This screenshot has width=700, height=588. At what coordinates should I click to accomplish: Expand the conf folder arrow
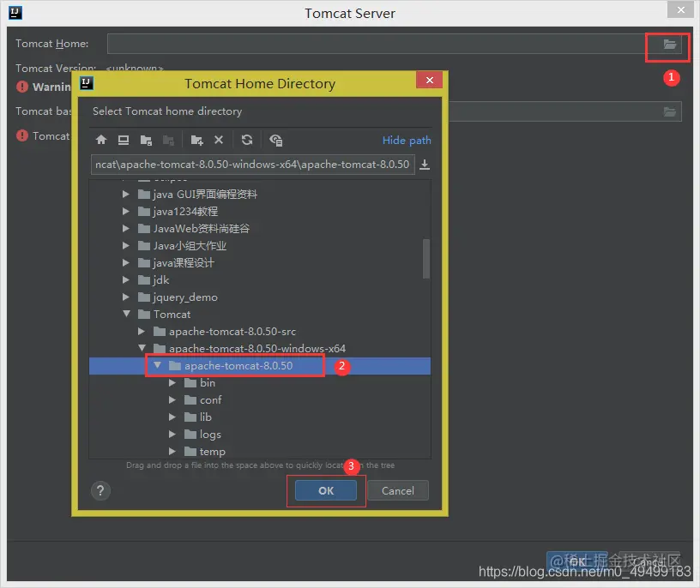[172, 400]
